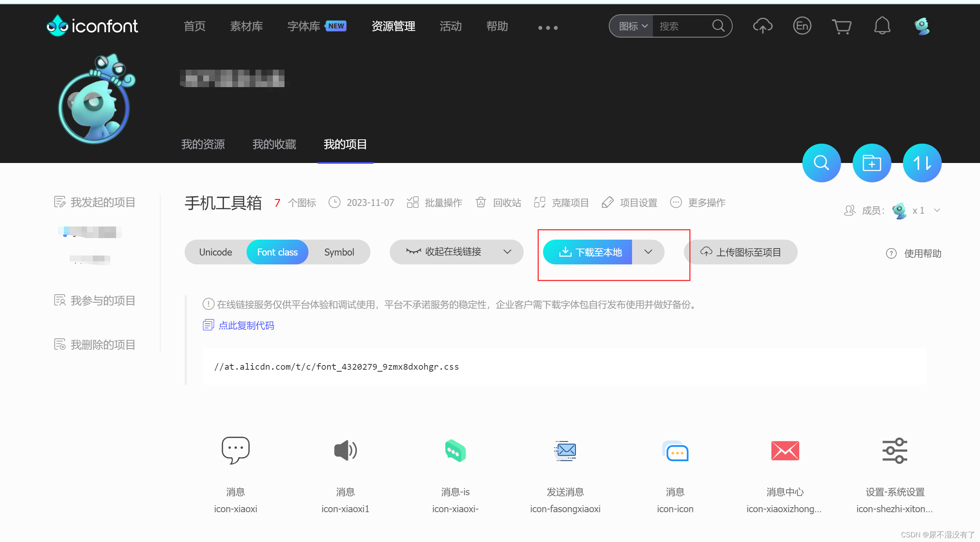Open notifications bell icon

coord(882,26)
